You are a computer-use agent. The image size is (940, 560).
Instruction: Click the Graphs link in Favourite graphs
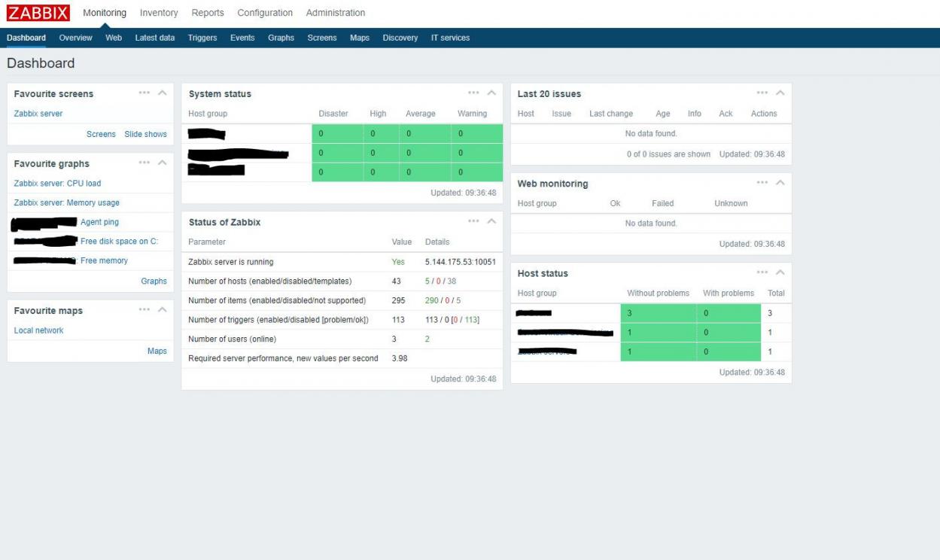tap(154, 281)
